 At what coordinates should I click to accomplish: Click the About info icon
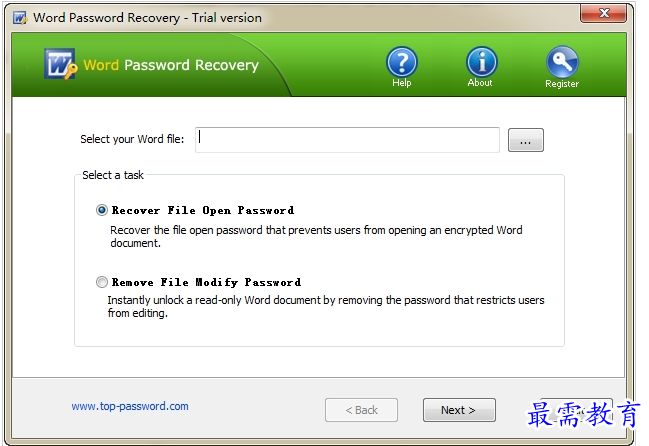(481, 62)
